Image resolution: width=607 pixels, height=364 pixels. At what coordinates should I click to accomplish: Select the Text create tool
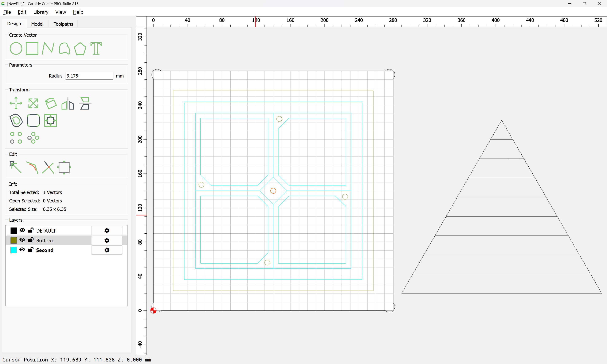click(96, 48)
